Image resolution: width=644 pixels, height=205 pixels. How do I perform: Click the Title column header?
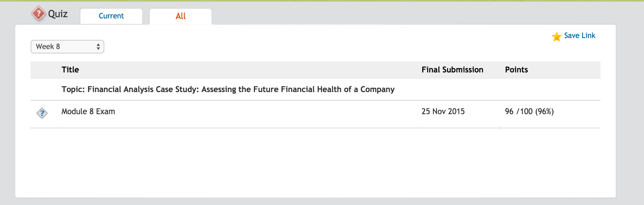point(70,70)
